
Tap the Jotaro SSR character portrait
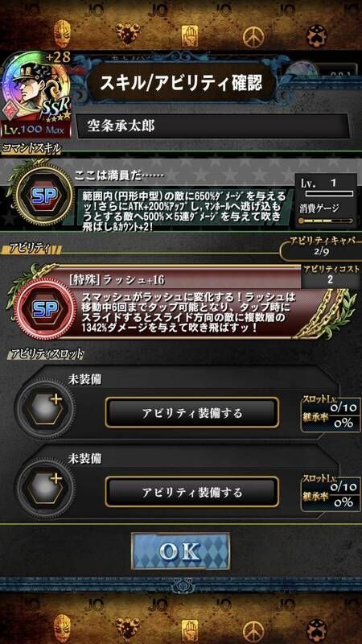point(35,93)
